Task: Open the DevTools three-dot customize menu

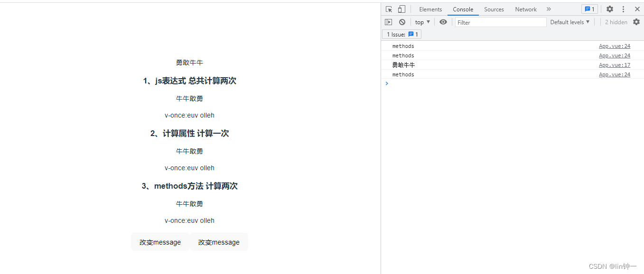Action: 623,9
